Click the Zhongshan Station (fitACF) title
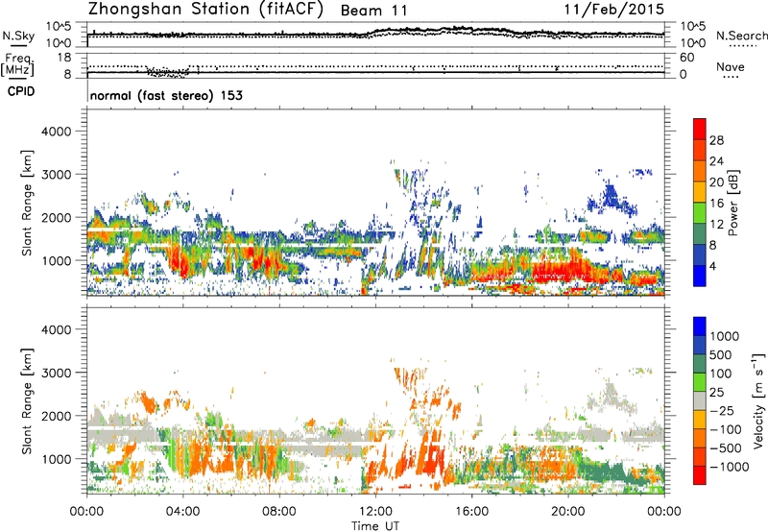Screen dimensions: 768x532 (x=205, y=10)
